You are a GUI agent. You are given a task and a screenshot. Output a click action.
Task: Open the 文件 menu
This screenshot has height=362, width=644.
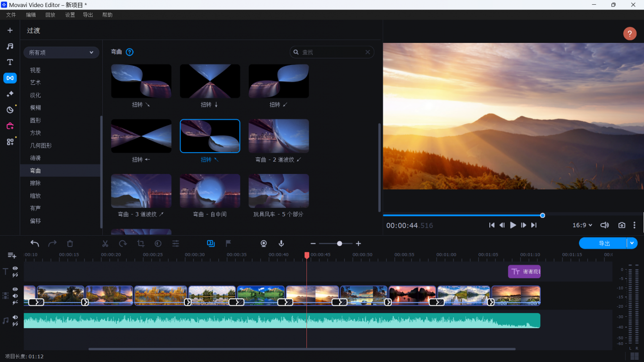point(11,15)
